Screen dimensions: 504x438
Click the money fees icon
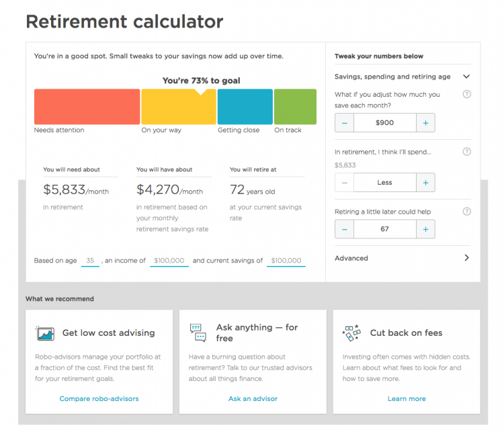tap(352, 333)
